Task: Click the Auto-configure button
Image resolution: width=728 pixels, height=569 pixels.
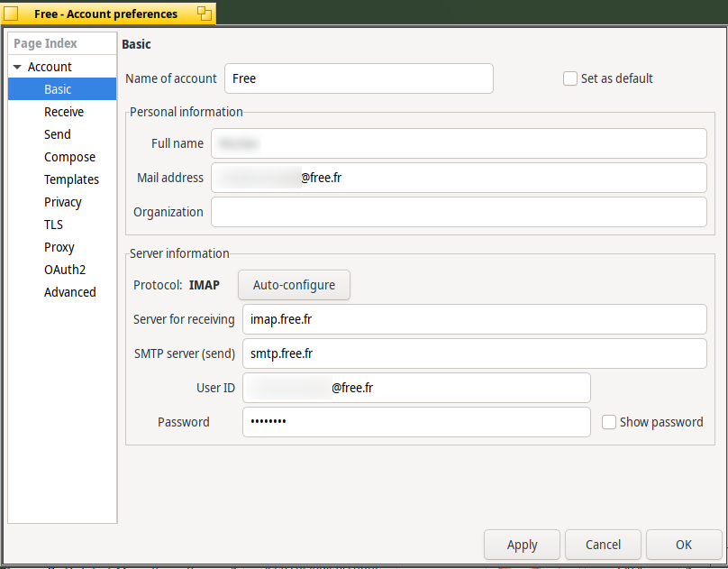Action: click(x=294, y=285)
